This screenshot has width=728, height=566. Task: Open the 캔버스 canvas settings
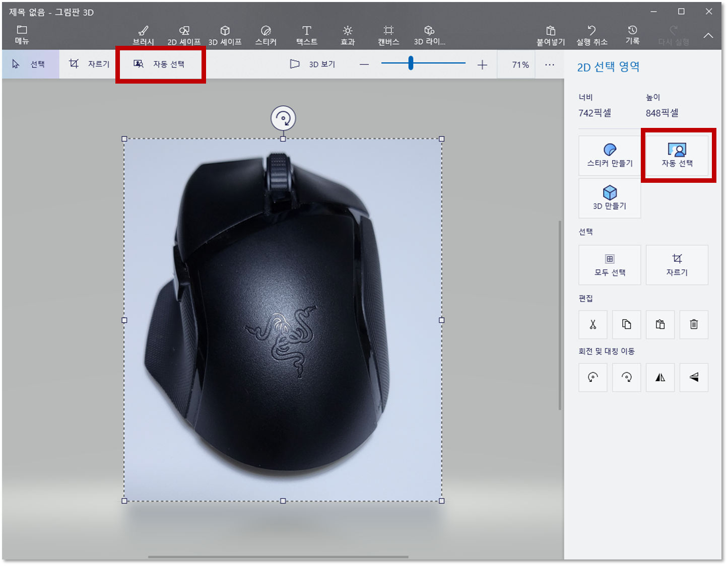tap(388, 35)
